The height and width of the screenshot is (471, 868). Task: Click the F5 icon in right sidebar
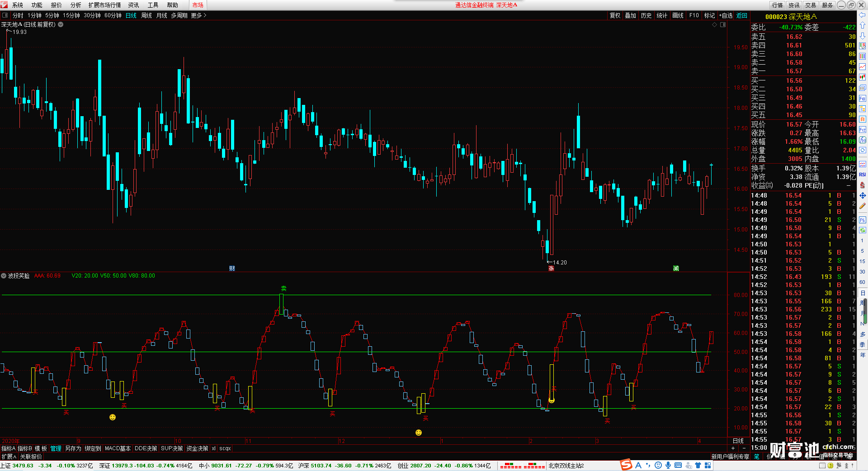pos(863,220)
